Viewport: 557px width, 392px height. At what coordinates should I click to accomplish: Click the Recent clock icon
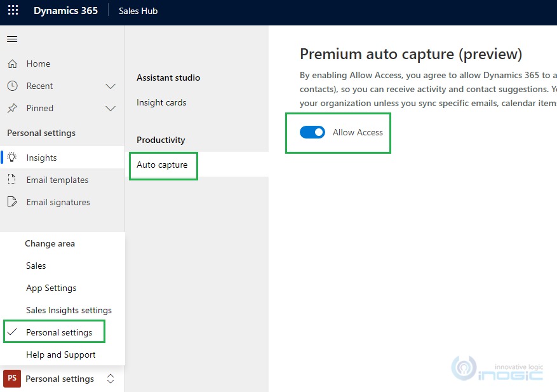[13, 86]
